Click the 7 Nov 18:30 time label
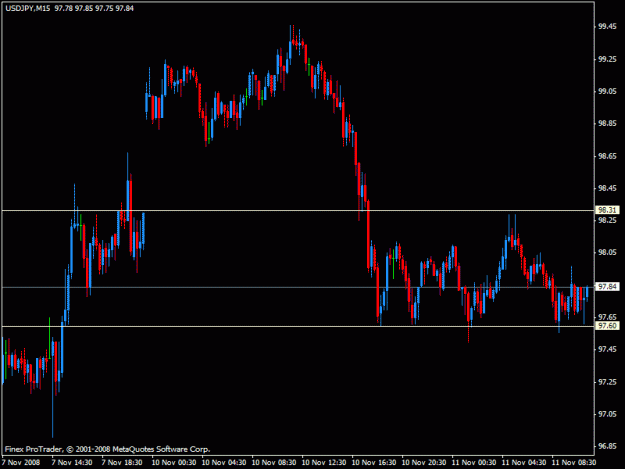The height and width of the screenshot is (469, 625). 122,462
